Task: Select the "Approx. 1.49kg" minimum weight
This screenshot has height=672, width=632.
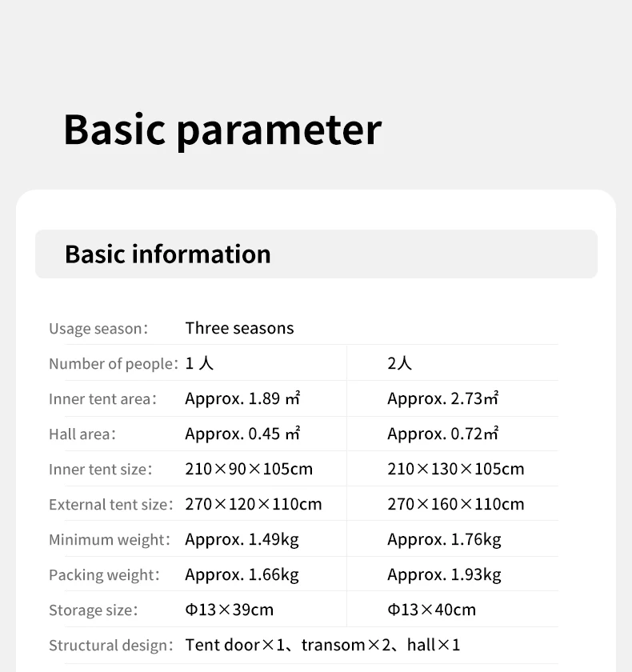Action: click(242, 539)
